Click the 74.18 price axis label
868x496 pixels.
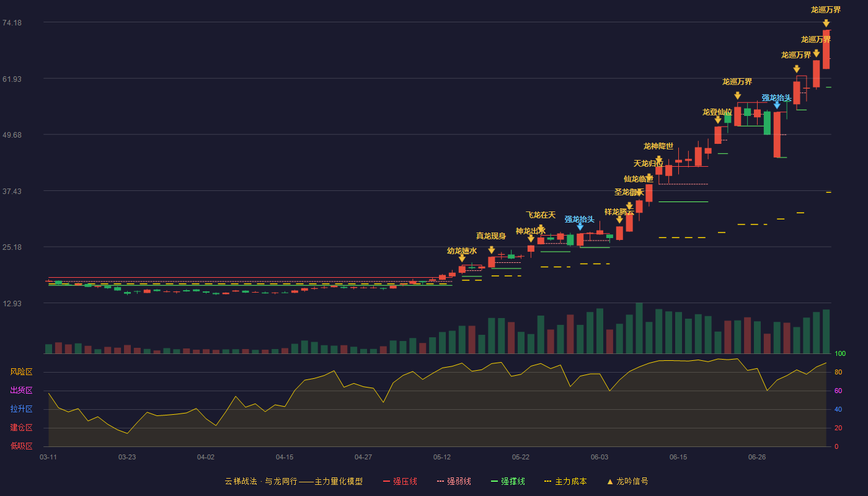pyautogui.click(x=12, y=23)
